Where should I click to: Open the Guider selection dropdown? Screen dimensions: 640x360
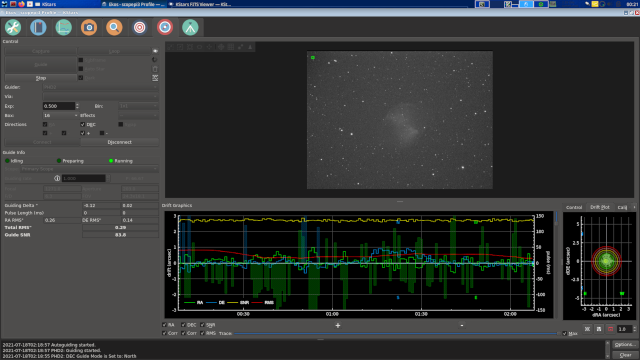tap(100, 87)
